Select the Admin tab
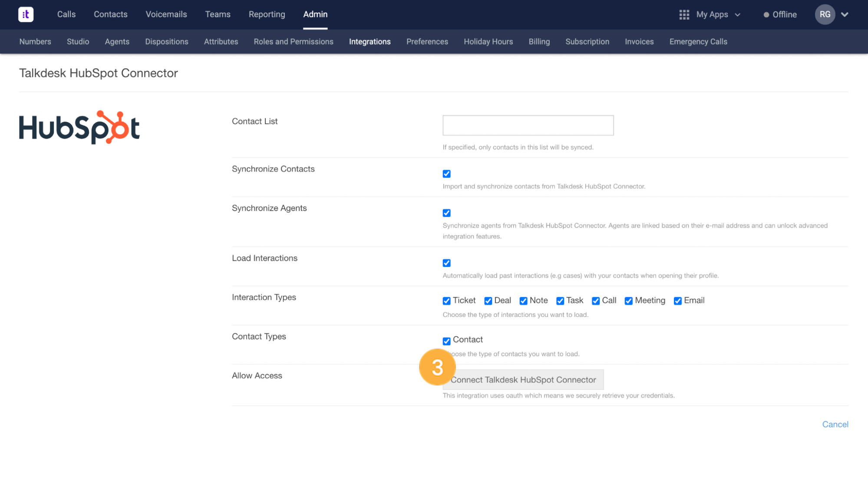This screenshot has width=868, height=494. (315, 14)
